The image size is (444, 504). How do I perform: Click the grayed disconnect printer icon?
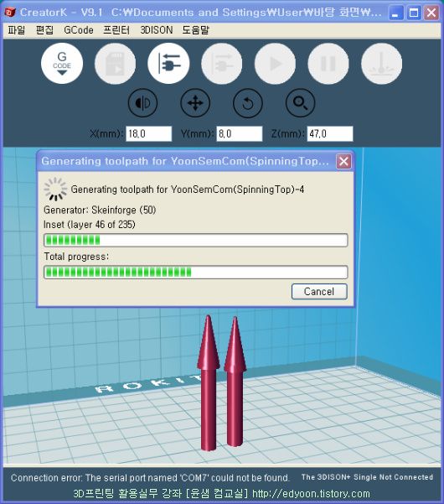(x=222, y=64)
